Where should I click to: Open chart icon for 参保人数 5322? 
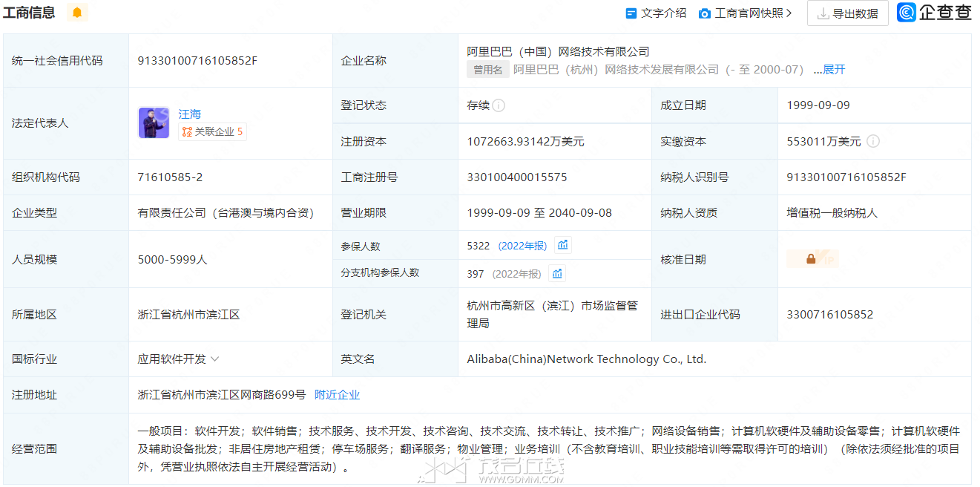(563, 245)
